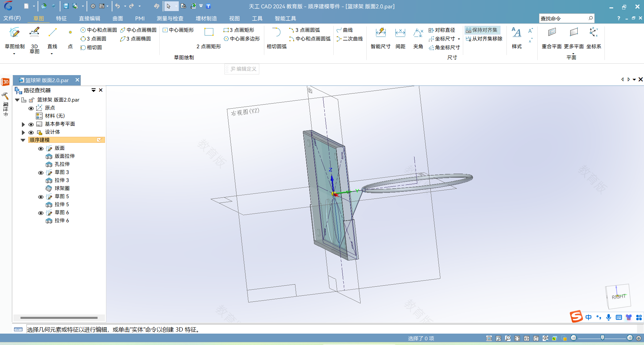Viewport: 644px width, 345px height.
Task: Toggle visibility of 基本参考平面
Action: [31, 124]
